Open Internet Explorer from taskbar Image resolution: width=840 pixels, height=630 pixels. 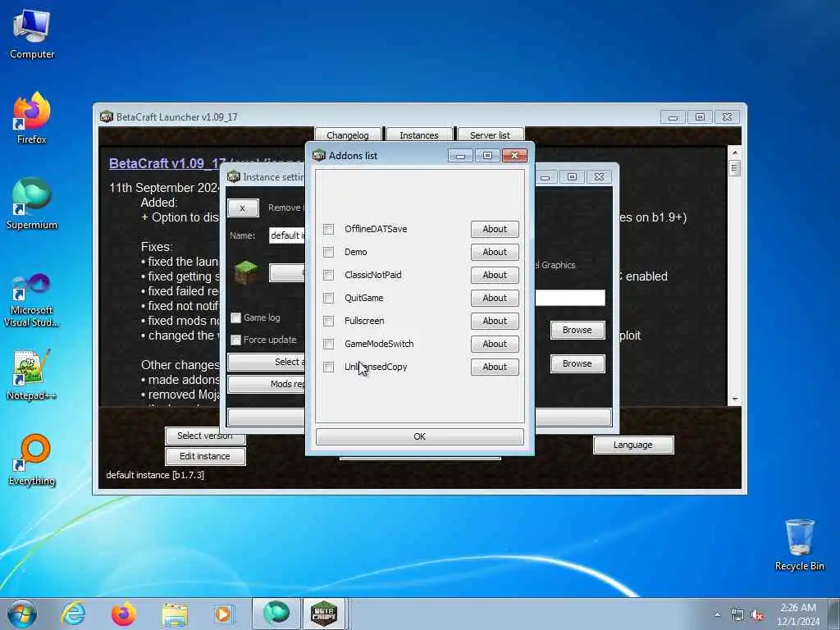(x=73, y=614)
